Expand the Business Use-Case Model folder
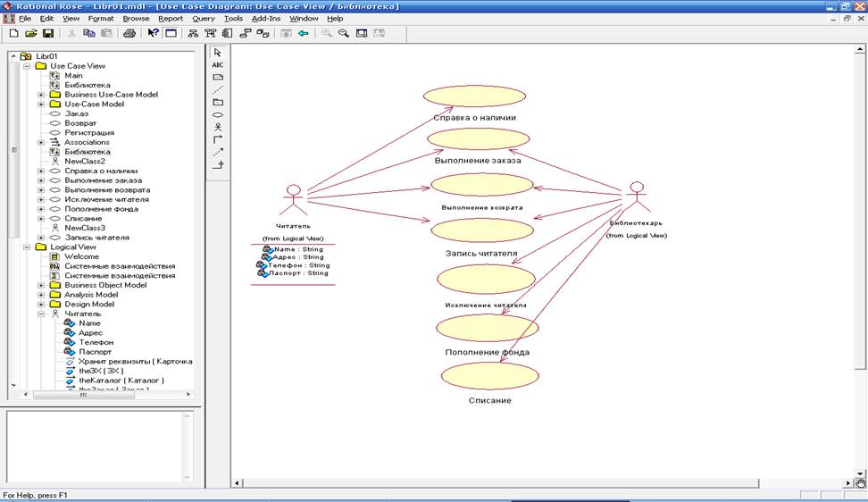 point(41,95)
